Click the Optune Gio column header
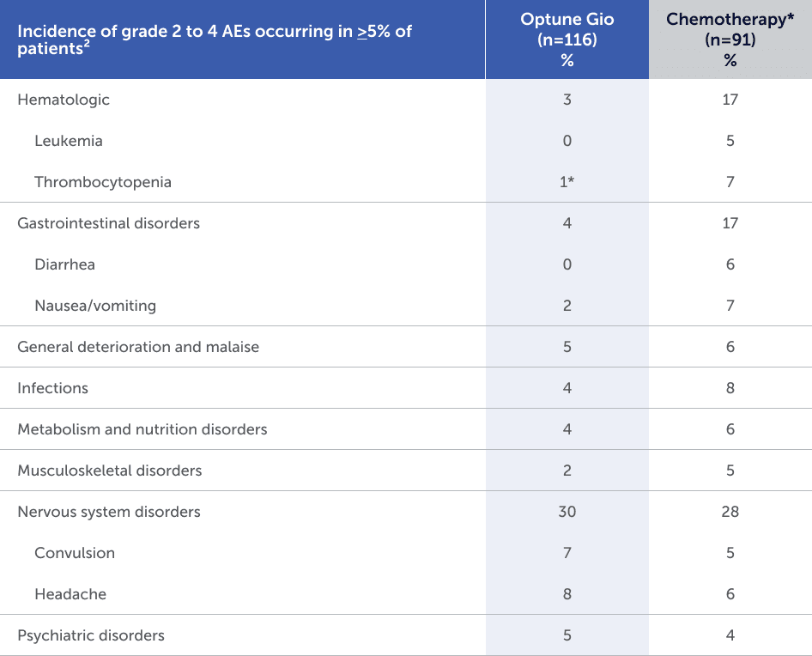Screen dimensions: 812x656 (x=567, y=39)
